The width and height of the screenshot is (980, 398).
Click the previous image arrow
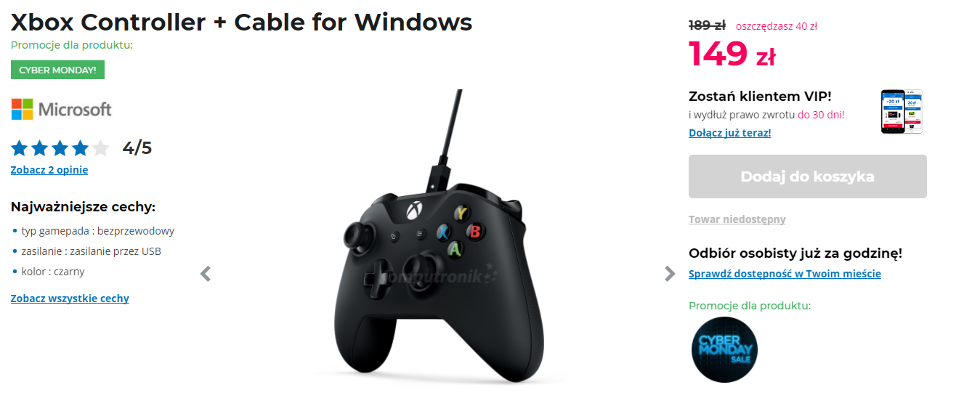[206, 274]
